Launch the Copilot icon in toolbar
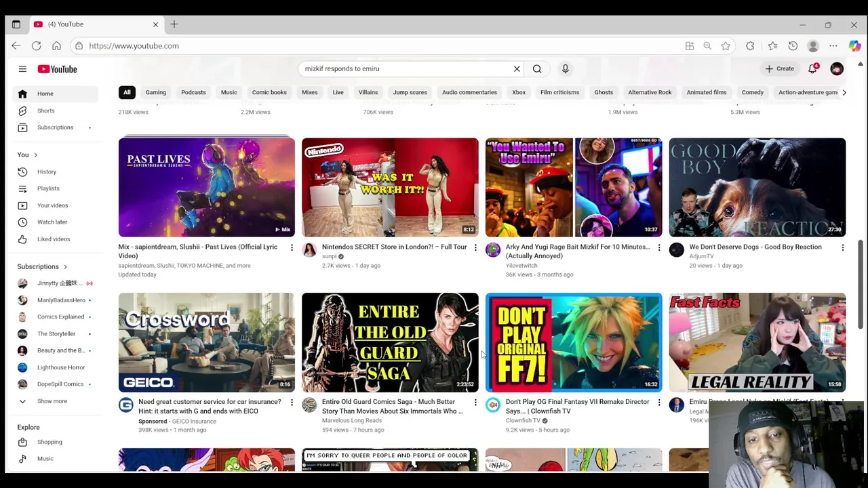Viewport: 868px width, 488px height. [x=854, y=45]
